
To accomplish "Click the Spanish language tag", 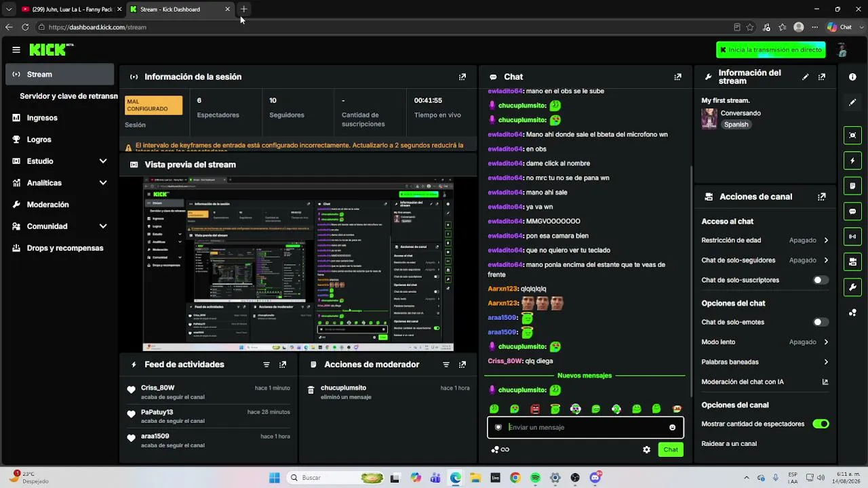I will [x=736, y=125].
